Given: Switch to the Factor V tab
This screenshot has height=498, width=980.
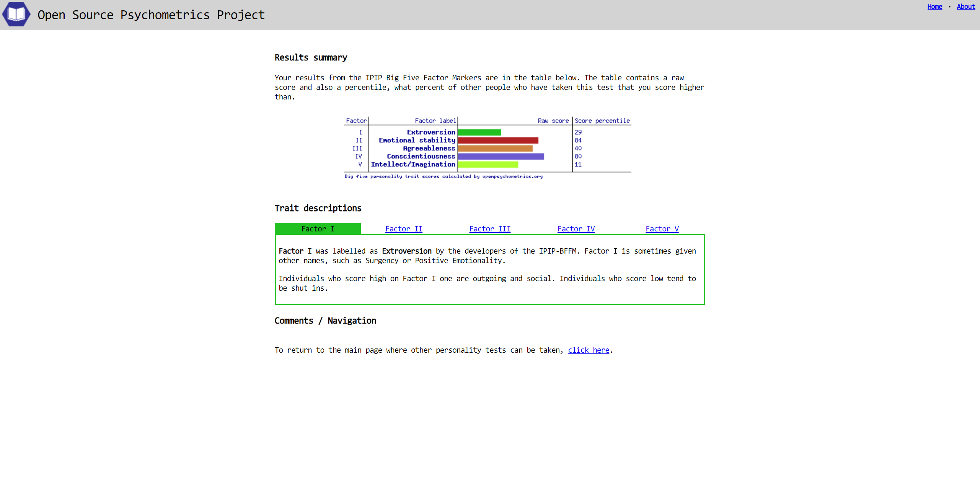Looking at the screenshot, I should point(662,229).
